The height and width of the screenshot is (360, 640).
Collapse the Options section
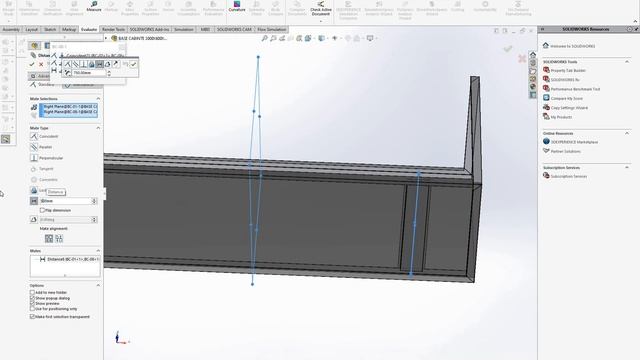pyautogui.click(x=98, y=285)
